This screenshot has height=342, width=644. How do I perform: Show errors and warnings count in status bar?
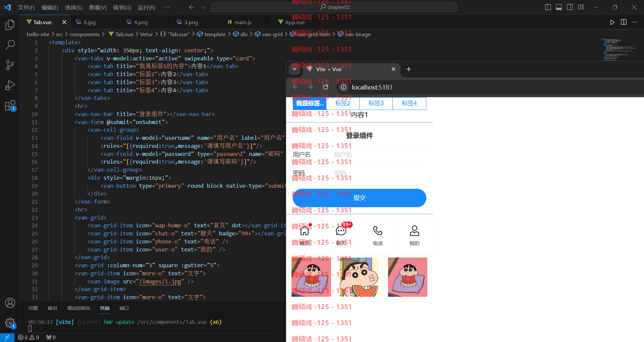click(29, 337)
